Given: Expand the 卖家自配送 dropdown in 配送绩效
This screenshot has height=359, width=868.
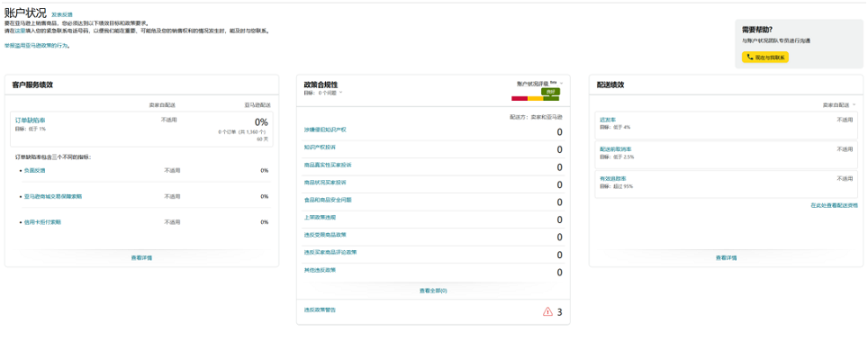Looking at the screenshot, I should tap(839, 104).
